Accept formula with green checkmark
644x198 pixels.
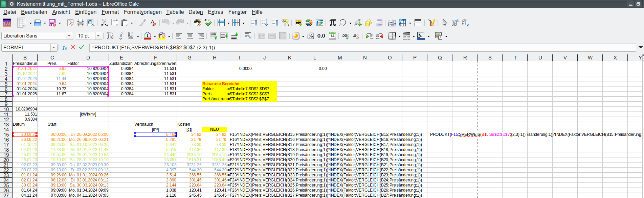click(82, 47)
